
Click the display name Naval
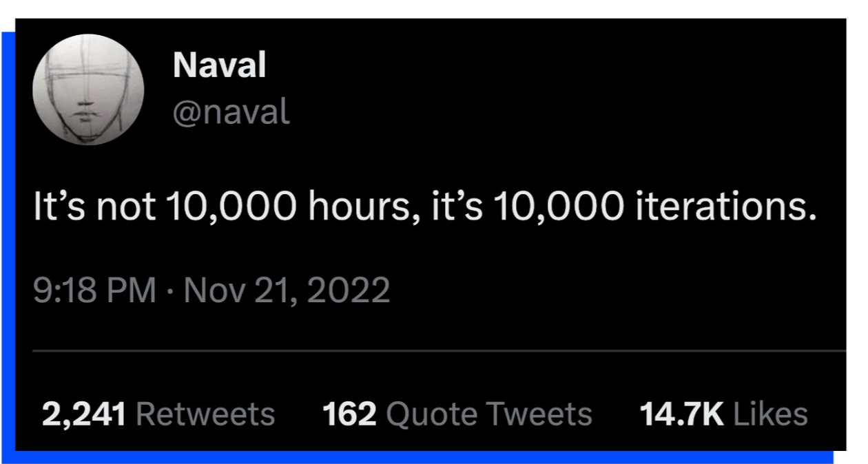click(x=219, y=66)
